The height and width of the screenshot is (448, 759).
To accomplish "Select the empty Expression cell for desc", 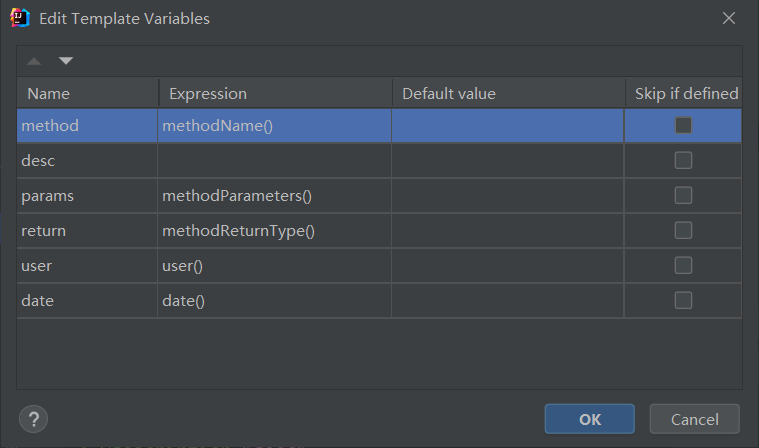I will click(x=273, y=161).
